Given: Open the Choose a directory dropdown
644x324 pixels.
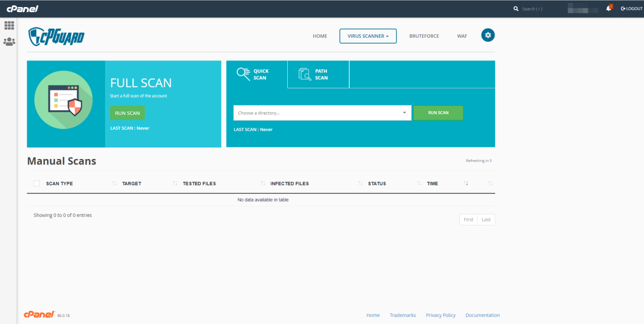Looking at the screenshot, I should coord(322,113).
